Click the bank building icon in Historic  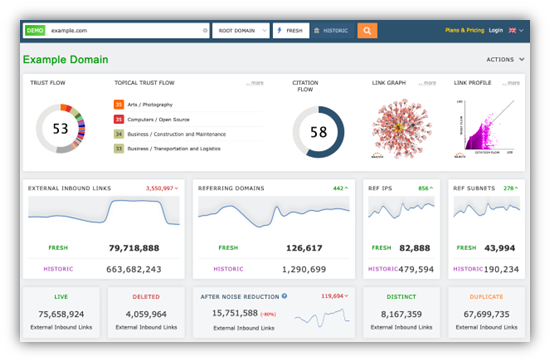[x=316, y=31]
